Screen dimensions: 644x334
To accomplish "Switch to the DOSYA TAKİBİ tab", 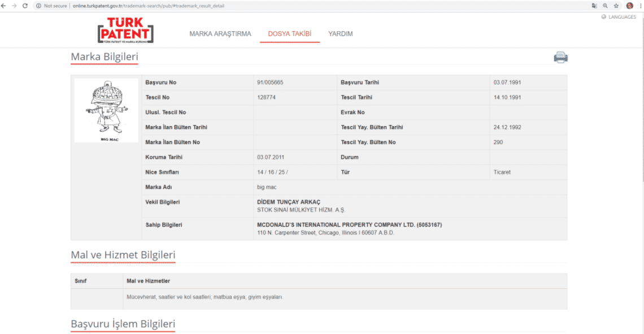I will [289, 34].
